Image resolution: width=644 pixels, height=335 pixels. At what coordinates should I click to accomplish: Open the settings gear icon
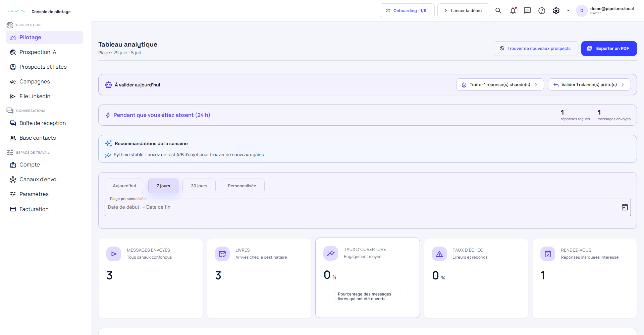[556, 11]
